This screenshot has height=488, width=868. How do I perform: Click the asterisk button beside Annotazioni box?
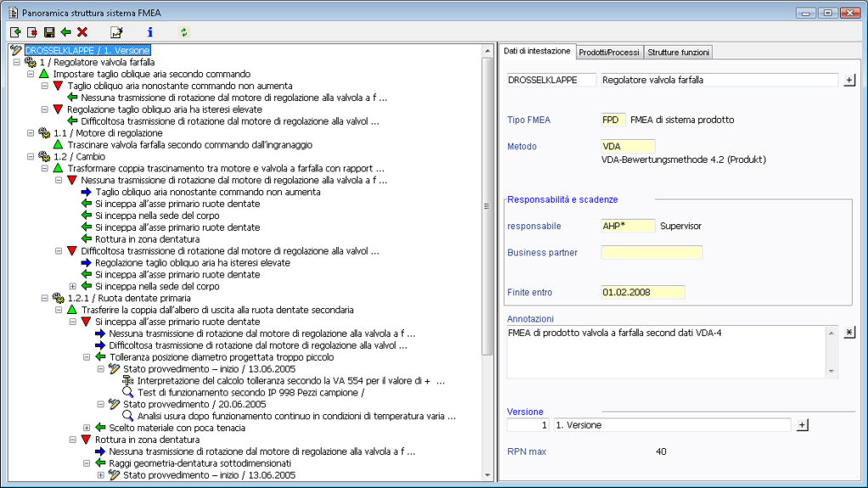point(849,332)
